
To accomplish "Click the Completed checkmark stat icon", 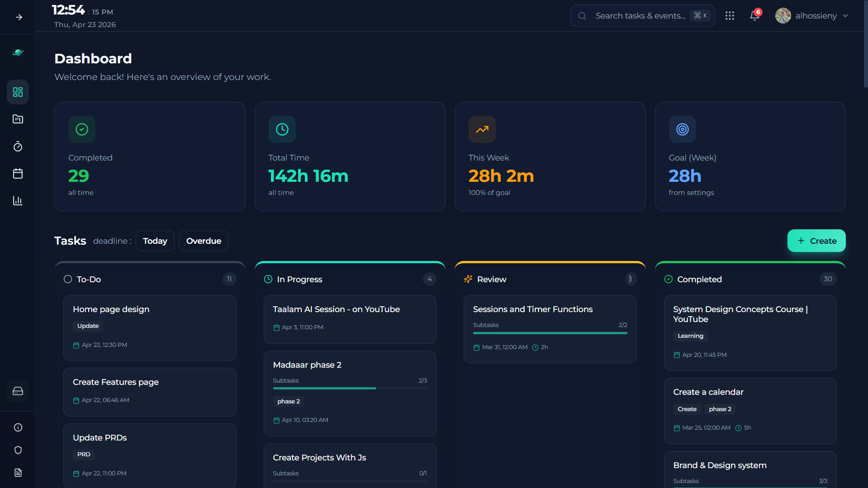I will tap(82, 129).
